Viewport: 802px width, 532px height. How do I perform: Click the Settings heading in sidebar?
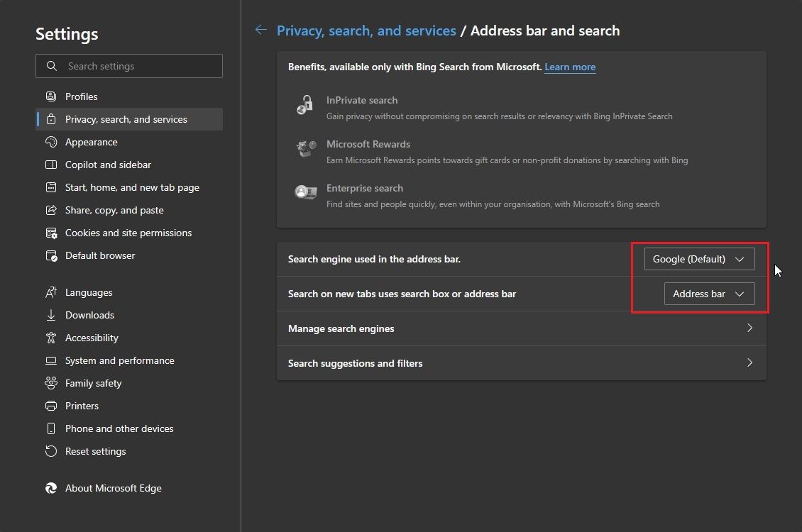(x=67, y=34)
